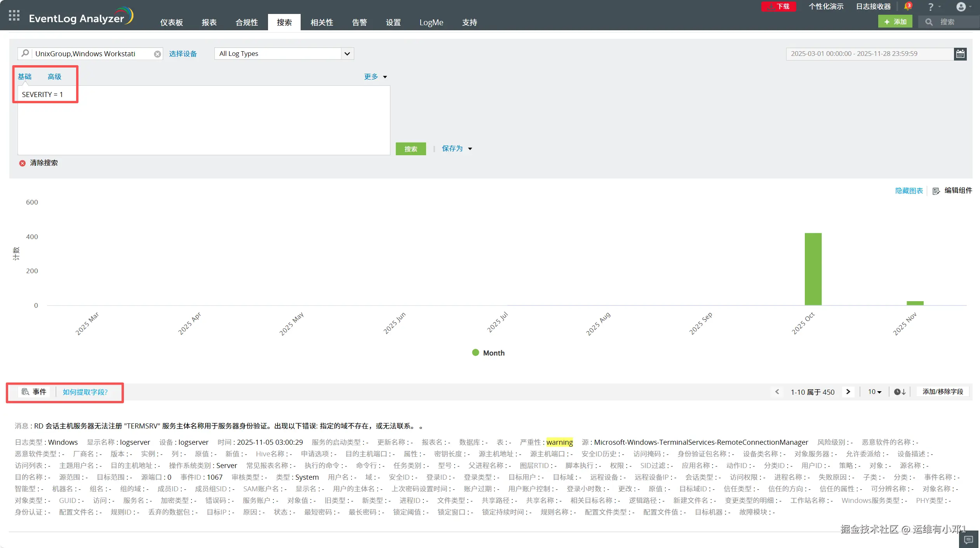The image size is (980, 548).
Task: Expand the All Log Types dropdown
Action: click(347, 54)
